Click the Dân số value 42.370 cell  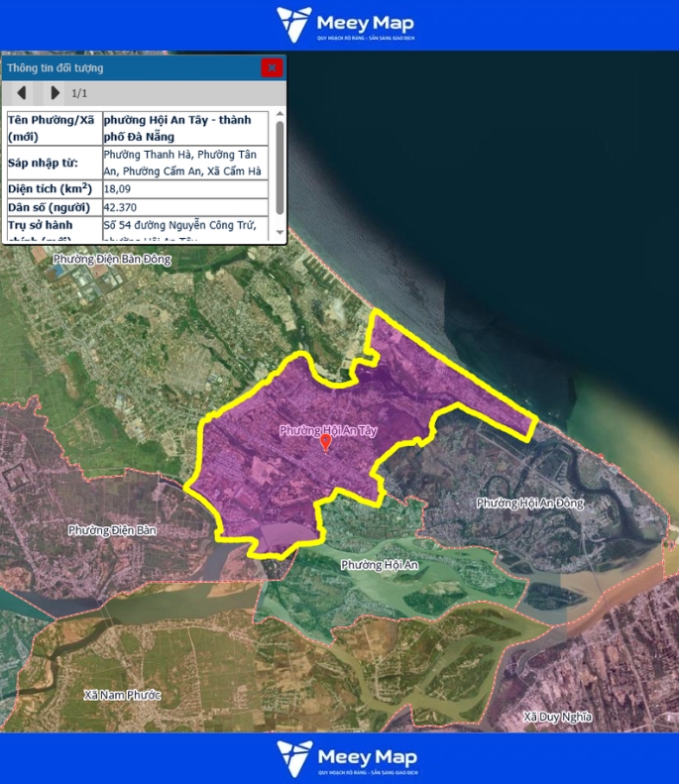[184, 207]
